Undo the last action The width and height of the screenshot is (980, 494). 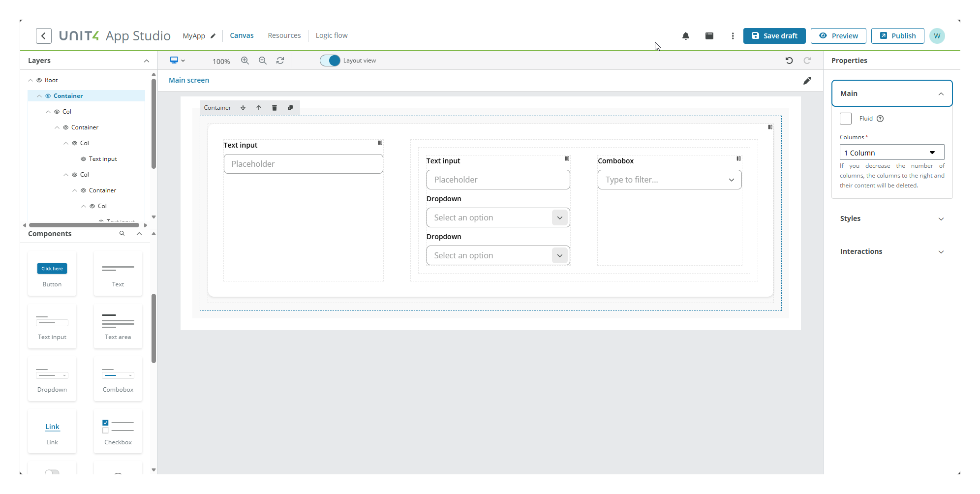click(789, 61)
